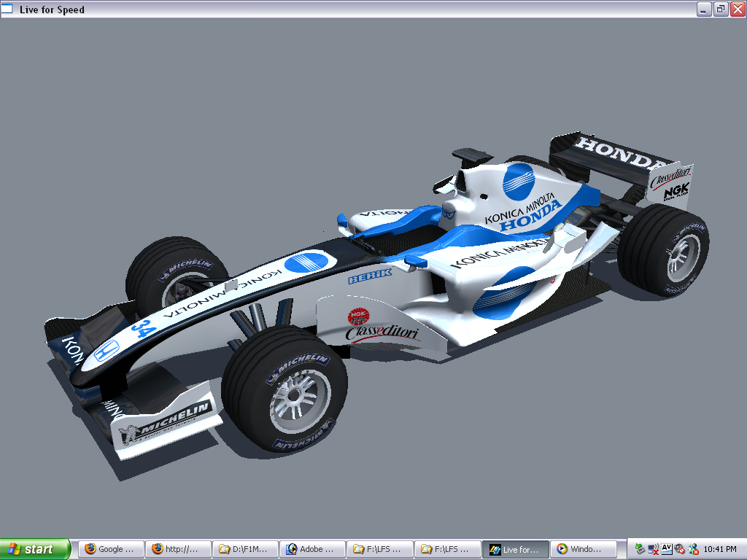Switch to the Adobe taskbar window
This screenshot has width=747, height=560.
313,549
